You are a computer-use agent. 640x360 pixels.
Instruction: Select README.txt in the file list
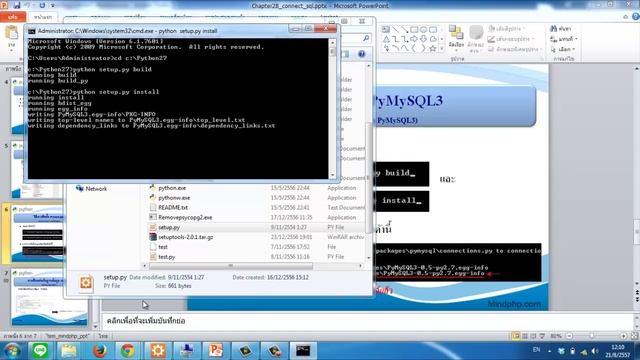[173, 207]
